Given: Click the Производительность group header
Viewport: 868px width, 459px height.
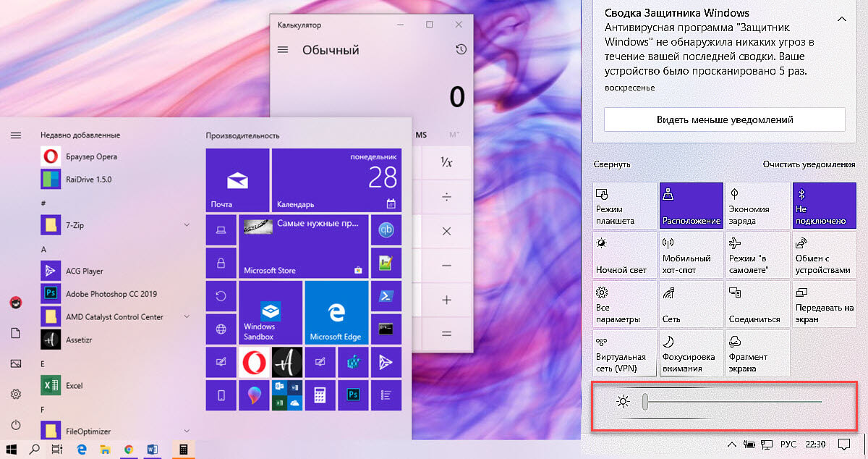Looking at the screenshot, I should point(242,135).
